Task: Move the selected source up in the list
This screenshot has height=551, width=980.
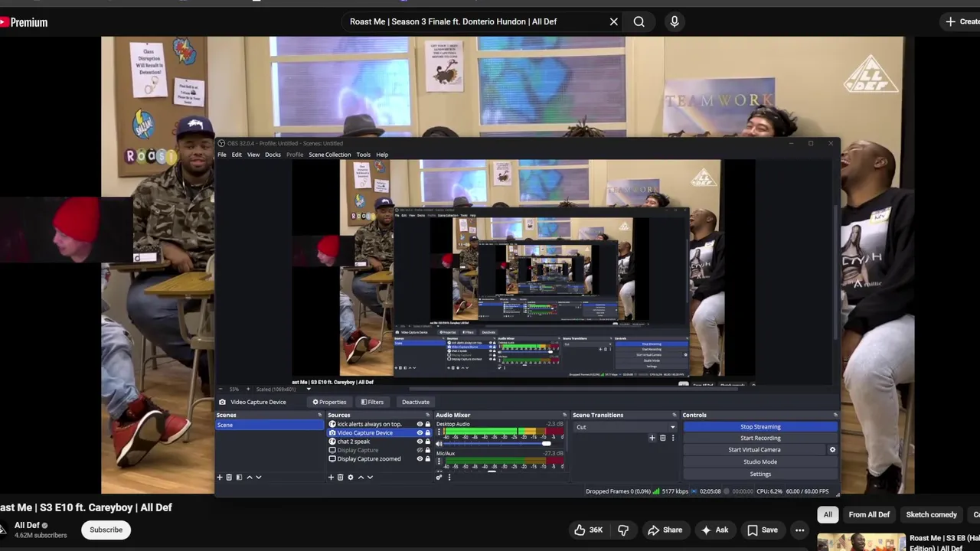Action: point(361,478)
